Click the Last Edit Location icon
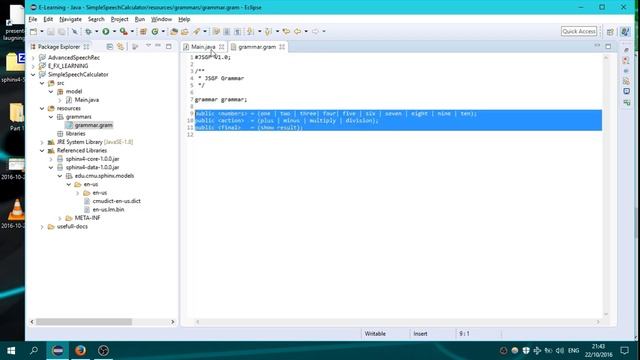 [286, 31]
